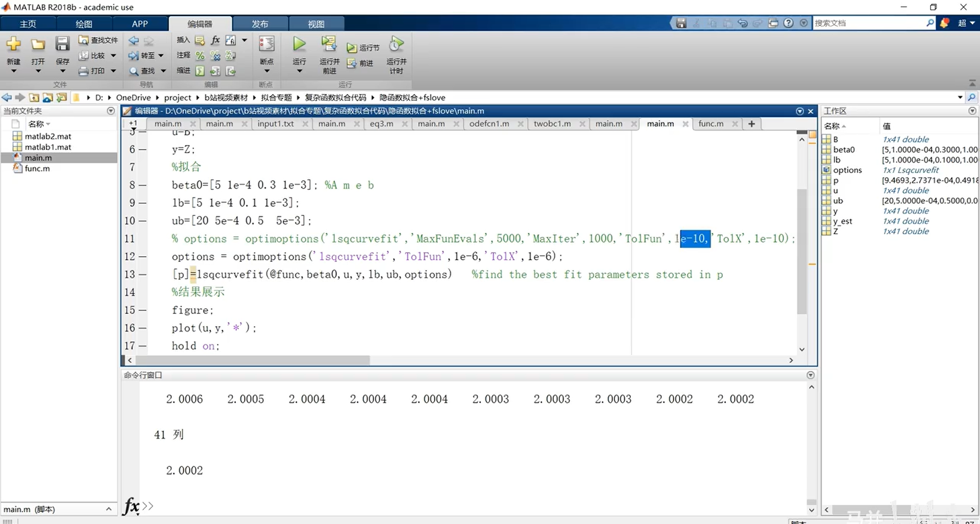Click the 断点 (Breakpoints) icon
Screen dimensions: 980x524
pos(266,44)
